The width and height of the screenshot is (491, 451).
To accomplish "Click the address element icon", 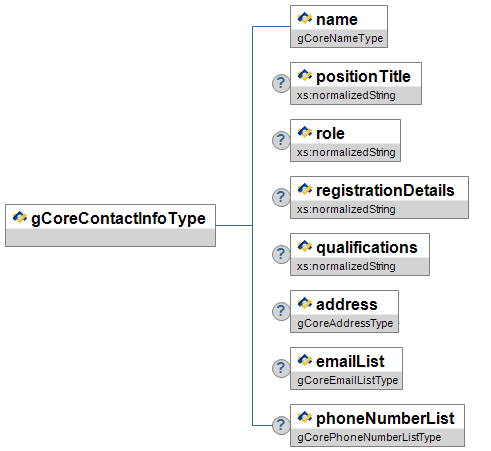I will click(x=305, y=303).
